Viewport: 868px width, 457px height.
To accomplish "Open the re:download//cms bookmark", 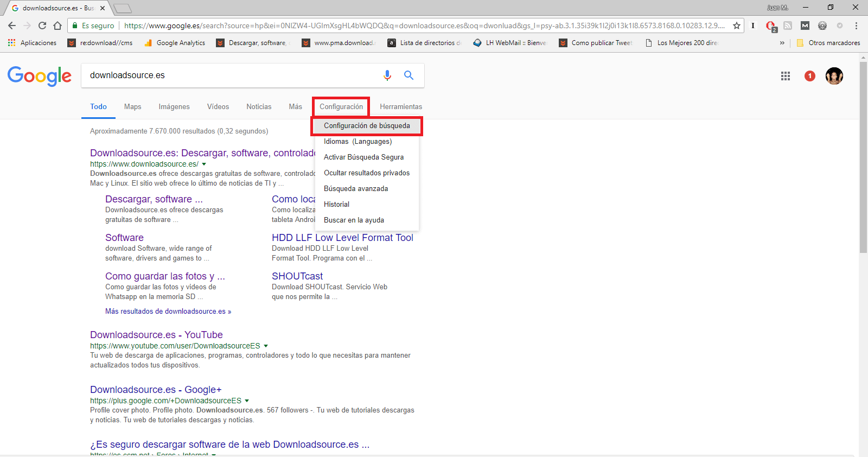I will coord(100,43).
